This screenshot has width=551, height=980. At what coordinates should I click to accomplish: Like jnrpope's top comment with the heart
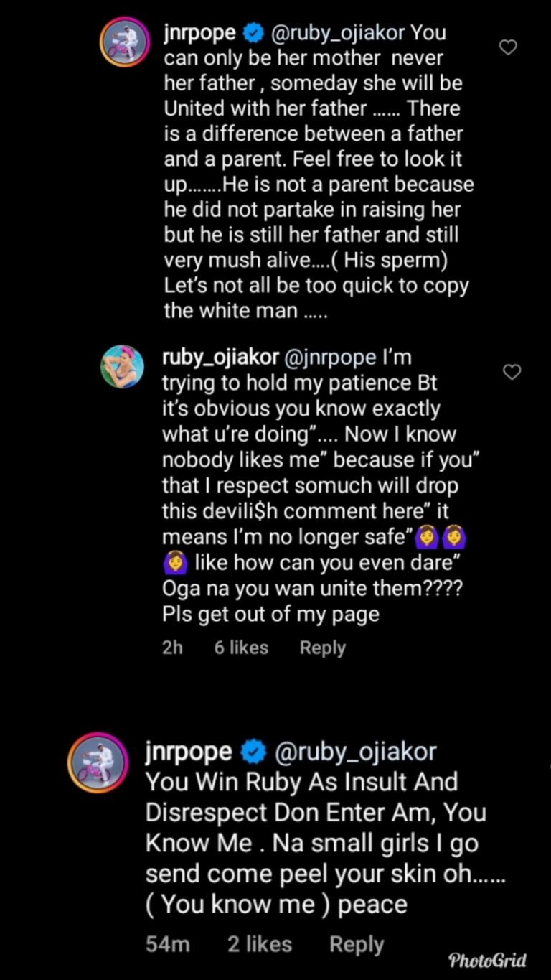click(x=508, y=47)
